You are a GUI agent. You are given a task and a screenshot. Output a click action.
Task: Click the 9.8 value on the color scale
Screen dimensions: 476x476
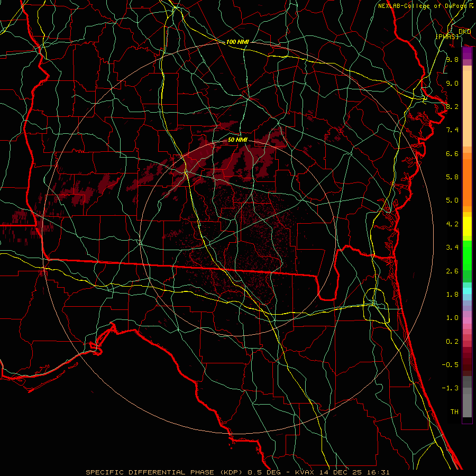[x=452, y=60]
